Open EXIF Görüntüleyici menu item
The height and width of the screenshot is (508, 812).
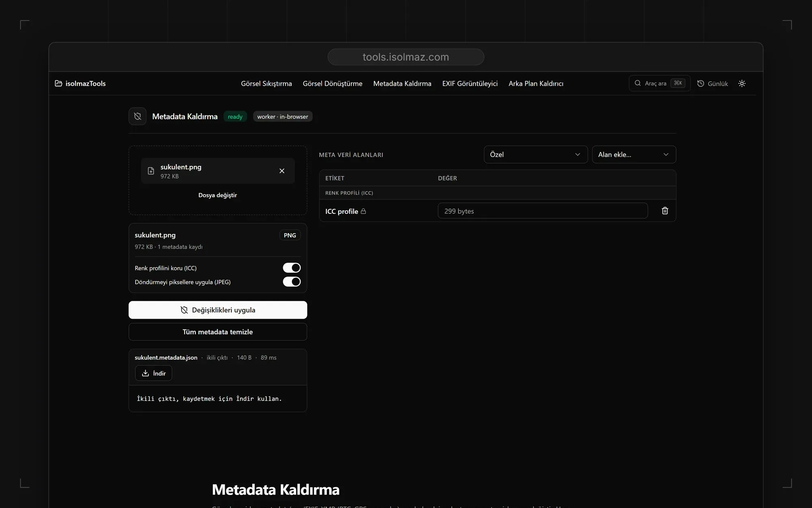click(470, 83)
